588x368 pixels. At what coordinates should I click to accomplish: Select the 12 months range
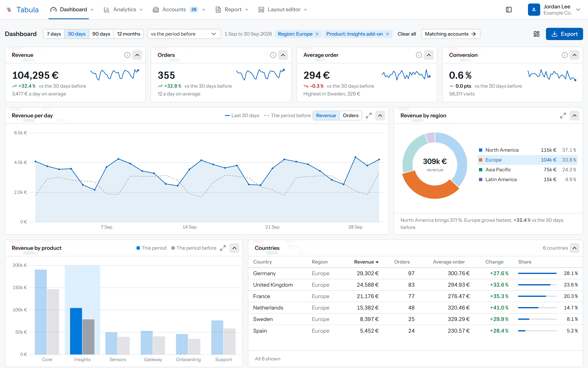click(129, 34)
